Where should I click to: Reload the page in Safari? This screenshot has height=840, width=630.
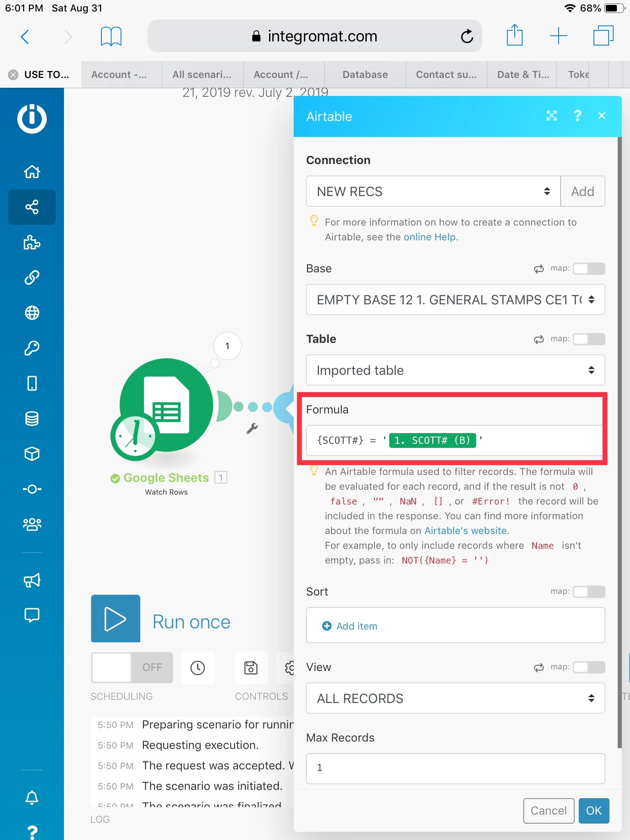pyautogui.click(x=467, y=36)
